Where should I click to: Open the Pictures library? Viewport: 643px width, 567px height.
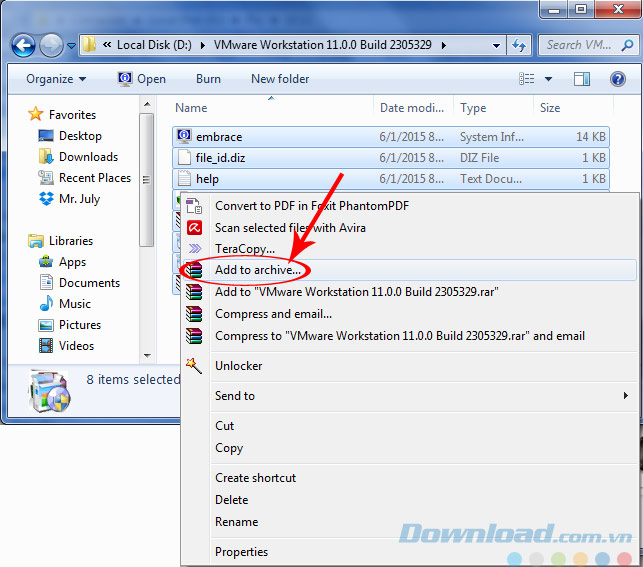[x=70, y=325]
